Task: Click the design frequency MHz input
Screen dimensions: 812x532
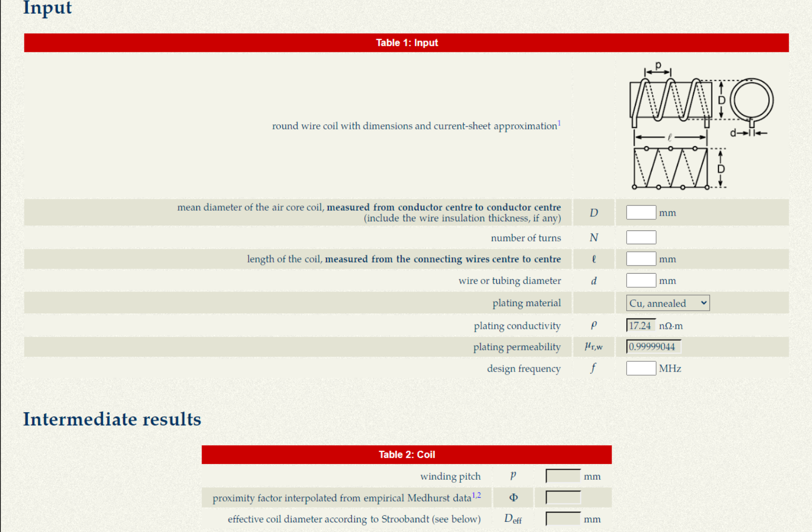Action: (640, 369)
